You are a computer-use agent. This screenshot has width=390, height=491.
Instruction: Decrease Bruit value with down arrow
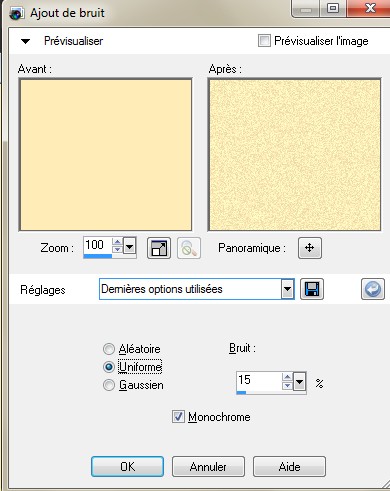pos(287,386)
